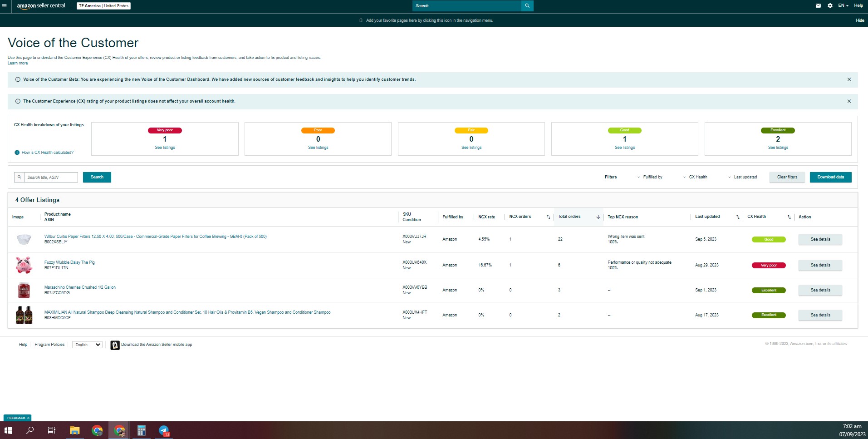Open Fuzzy Wubble Daisy The Pig link
Screen dimensions: 868x439
tap(69, 262)
